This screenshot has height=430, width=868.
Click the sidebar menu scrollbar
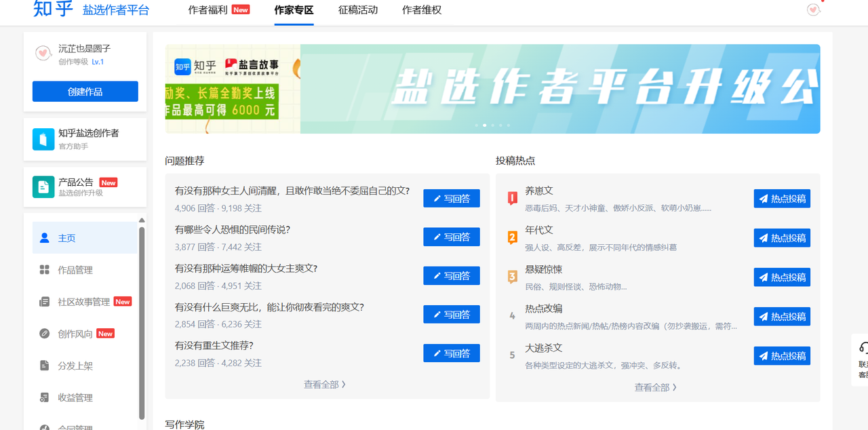click(142, 323)
